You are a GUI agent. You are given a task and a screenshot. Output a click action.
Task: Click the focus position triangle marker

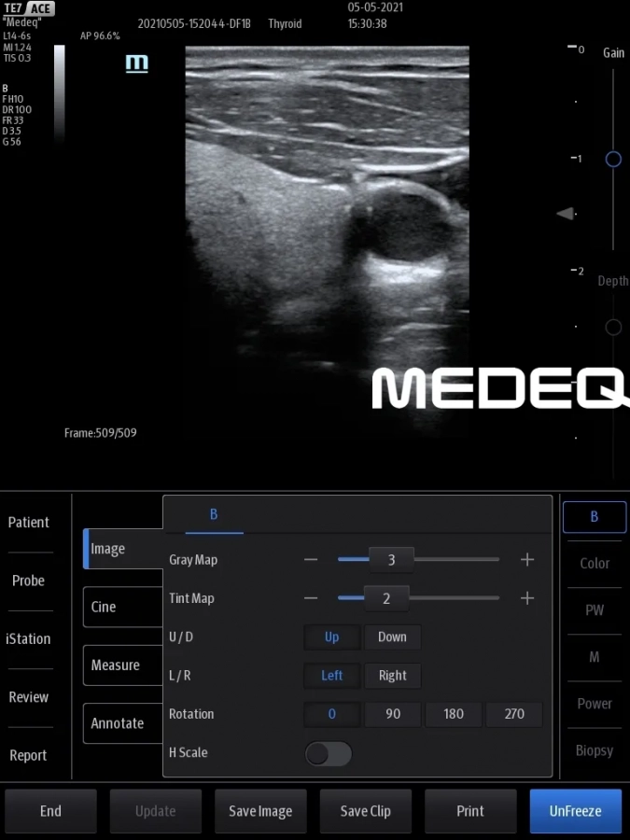(x=565, y=214)
